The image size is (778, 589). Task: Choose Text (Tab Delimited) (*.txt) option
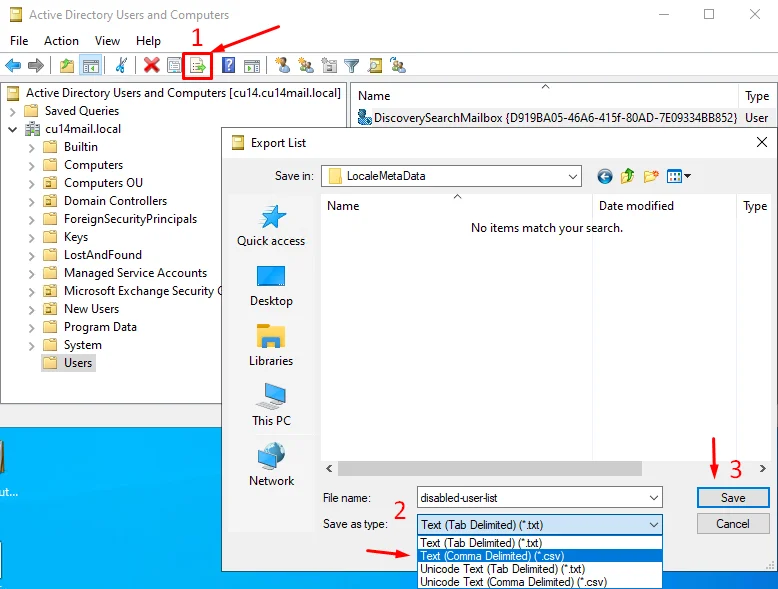(x=540, y=543)
